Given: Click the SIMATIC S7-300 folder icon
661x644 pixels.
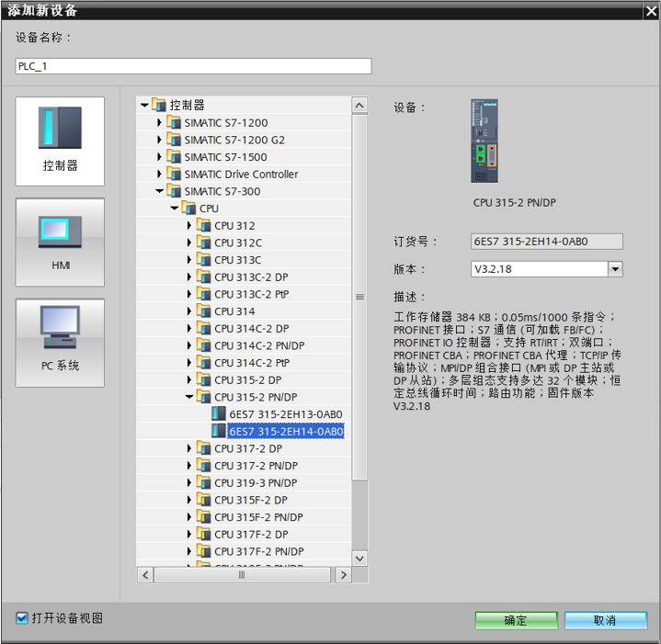Looking at the screenshot, I should coord(174,191).
